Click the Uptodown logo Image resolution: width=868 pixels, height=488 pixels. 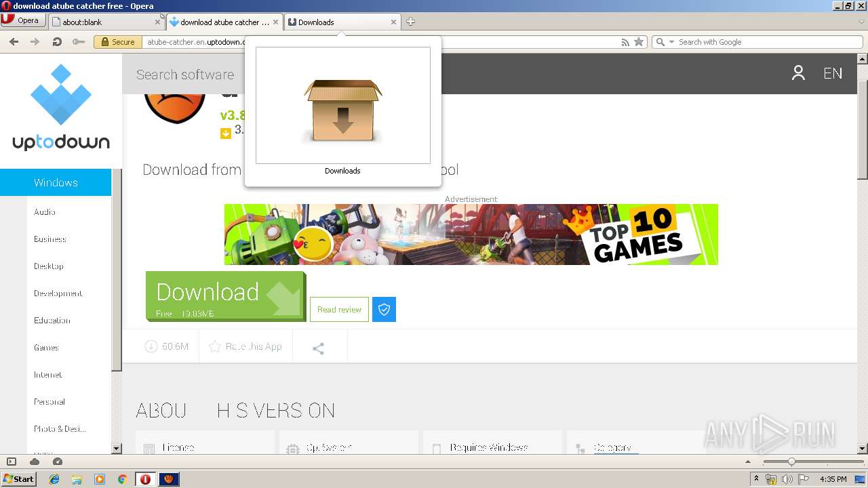click(x=61, y=107)
